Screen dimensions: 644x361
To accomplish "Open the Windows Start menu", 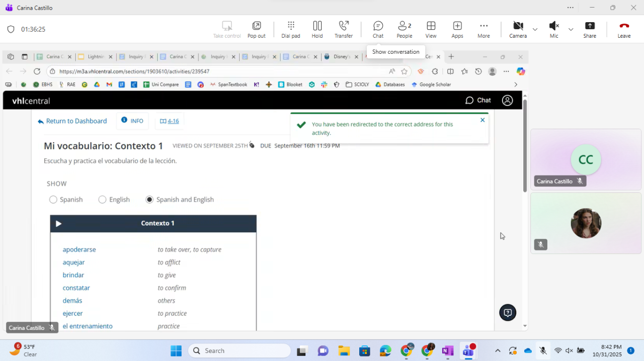I will point(176,350).
